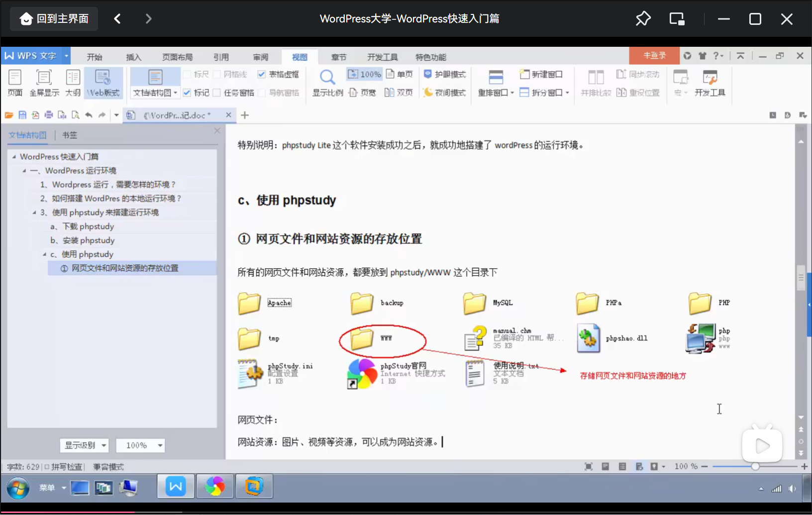Click the open folder icon in quick toolbar

click(x=9, y=115)
